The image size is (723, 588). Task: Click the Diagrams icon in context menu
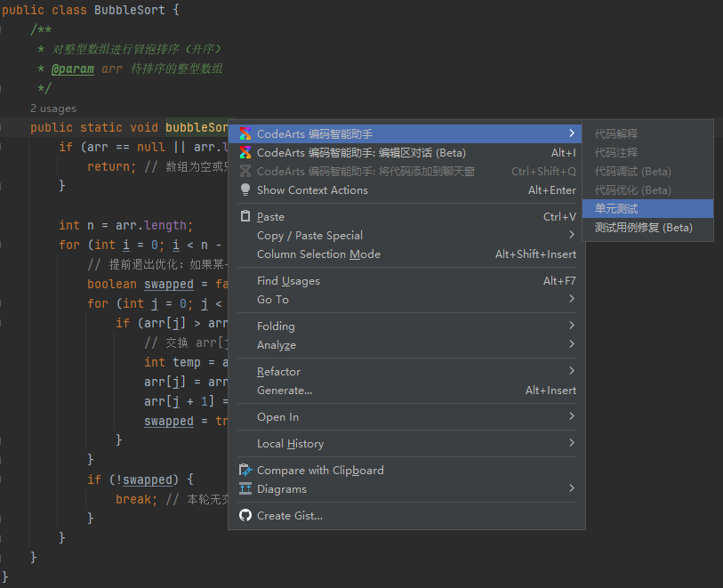pyautogui.click(x=245, y=489)
